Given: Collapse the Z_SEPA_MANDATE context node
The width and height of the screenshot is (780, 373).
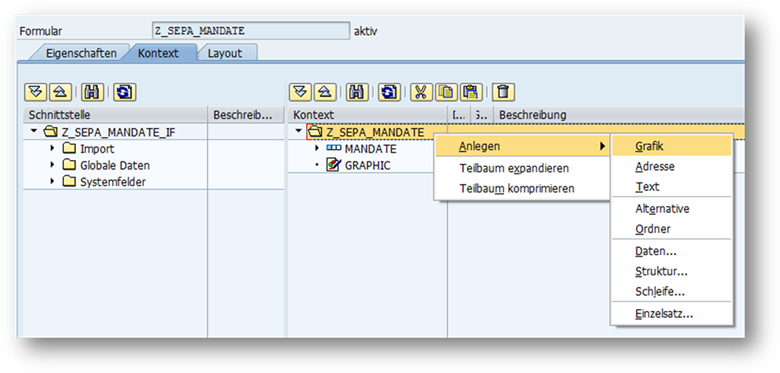Looking at the screenshot, I should pyautogui.click(x=298, y=131).
